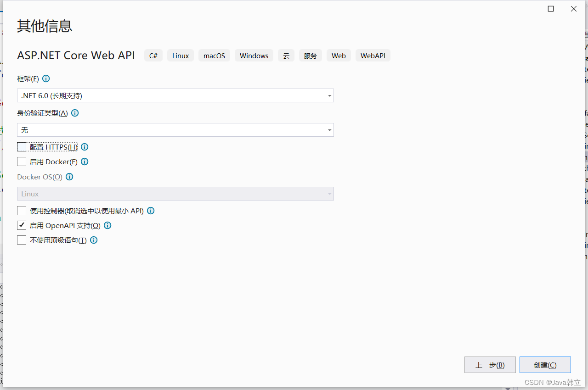Enable the 配置 HTTPS(H) checkbox
588x390 pixels.
22,147
